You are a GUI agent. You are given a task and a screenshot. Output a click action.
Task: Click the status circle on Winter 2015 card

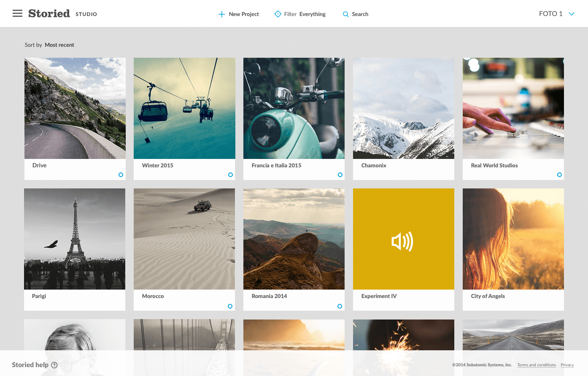click(230, 175)
